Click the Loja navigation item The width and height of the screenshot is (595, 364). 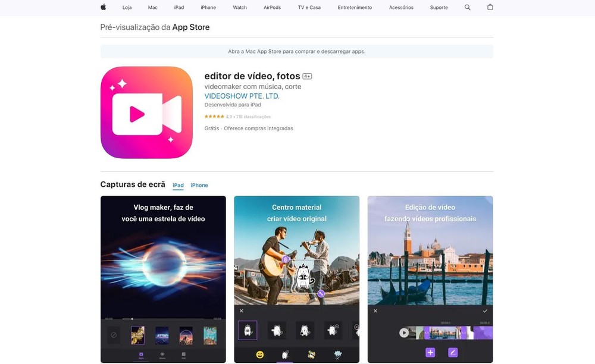click(x=127, y=8)
